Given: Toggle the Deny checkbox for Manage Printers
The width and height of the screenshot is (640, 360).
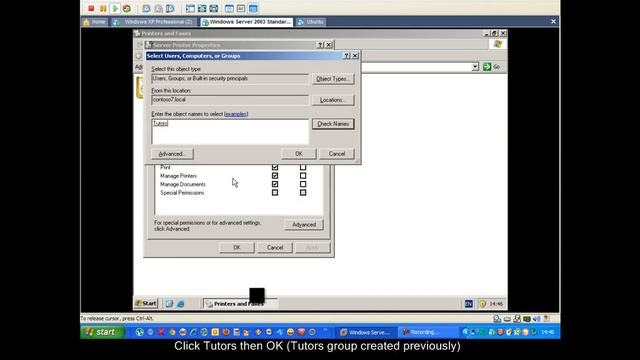Looking at the screenshot, I should pos(303,176).
